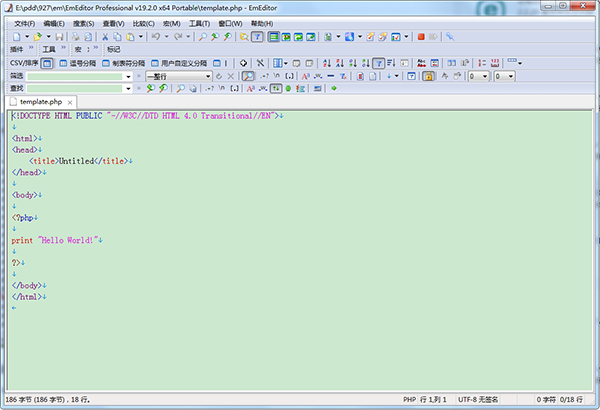Click the Save disk icon
The image size is (600, 410).
tap(59, 37)
